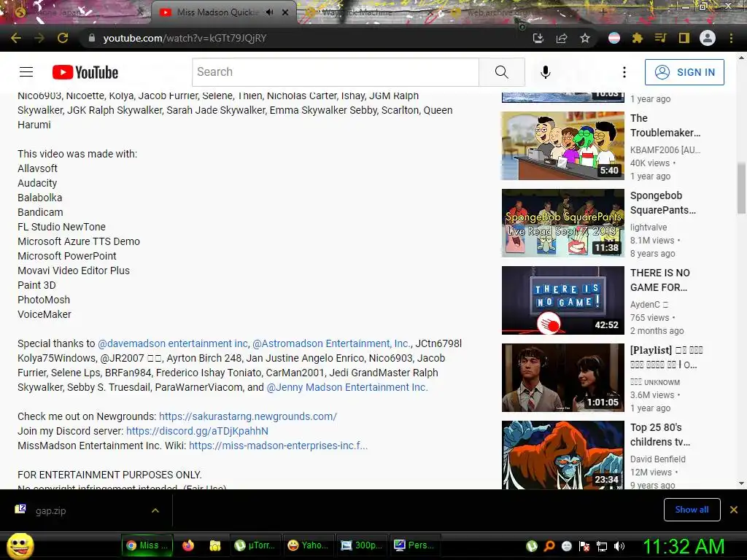Screen dimensions: 747x560
Task: Open the THERE IS NO GAME thumbnail
Action: coord(562,300)
